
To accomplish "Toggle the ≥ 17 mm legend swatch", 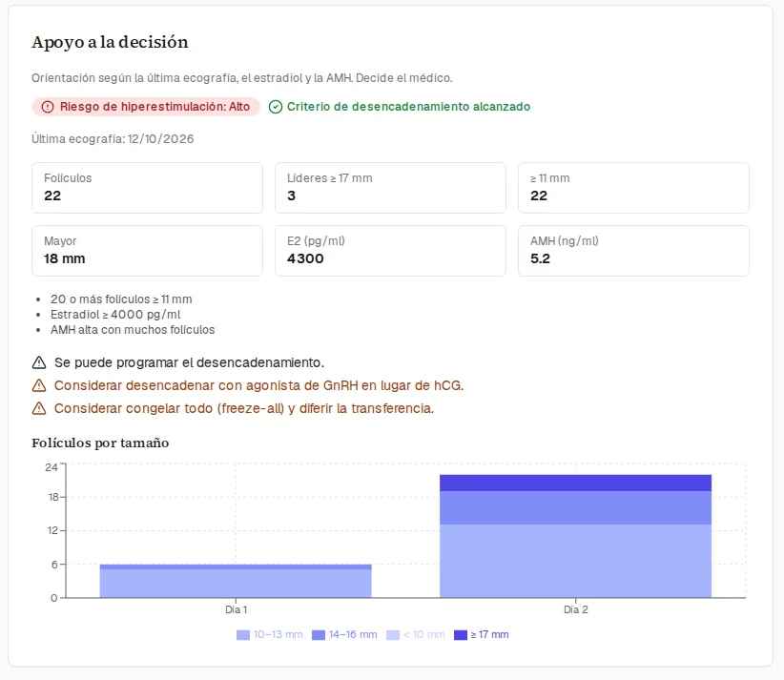I will click(x=461, y=635).
